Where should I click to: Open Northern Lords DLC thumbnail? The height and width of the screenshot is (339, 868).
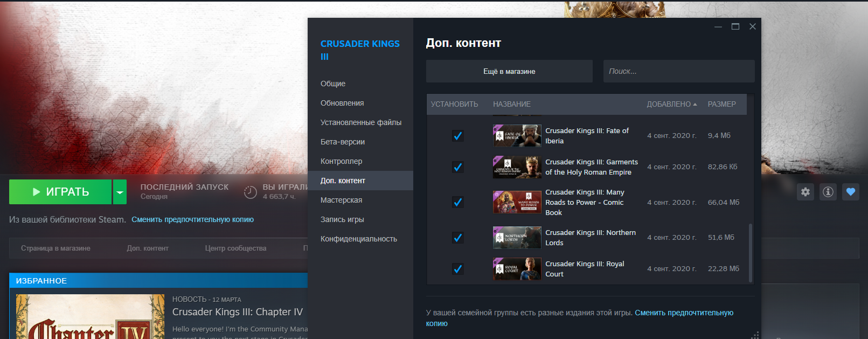tap(517, 238)
